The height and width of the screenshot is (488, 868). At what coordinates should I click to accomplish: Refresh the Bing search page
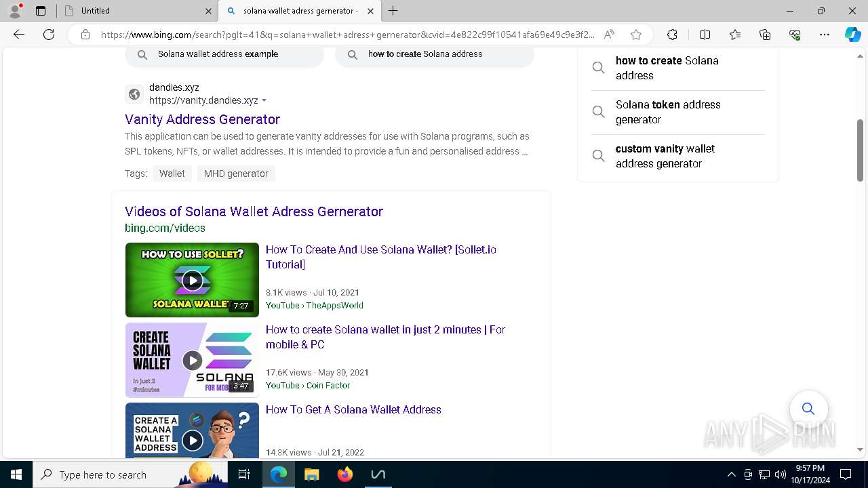49,35
